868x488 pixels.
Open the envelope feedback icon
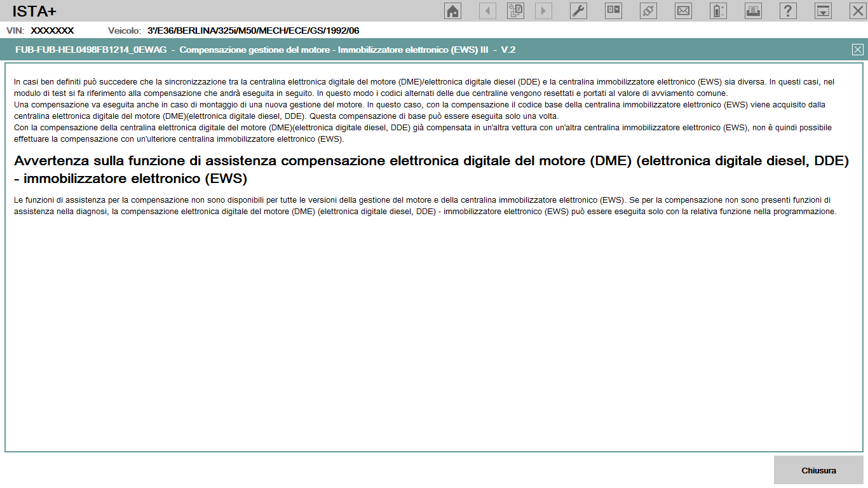[x=683, y=11]
